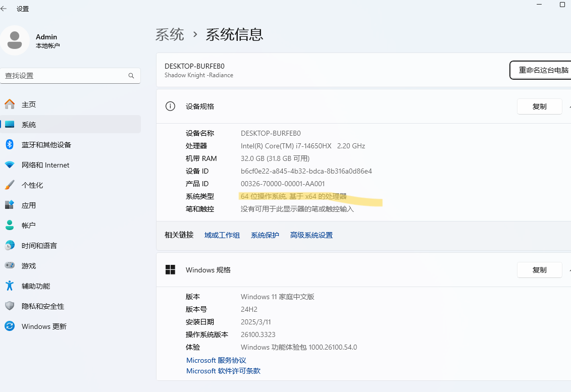Click 系统 in the breadcrumb header
The width and height of the screenshot is (571, 392).
pyautogui.click(x=170, y=35)
